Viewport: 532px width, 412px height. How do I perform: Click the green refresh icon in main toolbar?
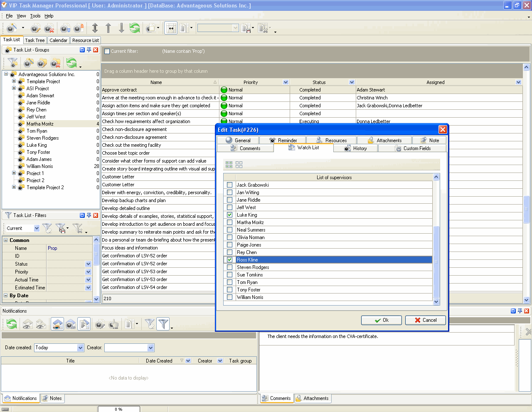pyautogui.click(x=135, y=28)
